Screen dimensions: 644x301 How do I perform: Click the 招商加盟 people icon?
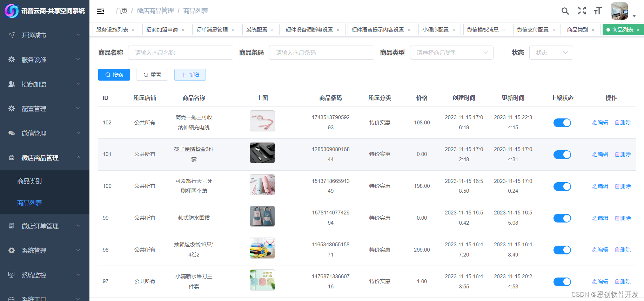[x=12, y=84]
